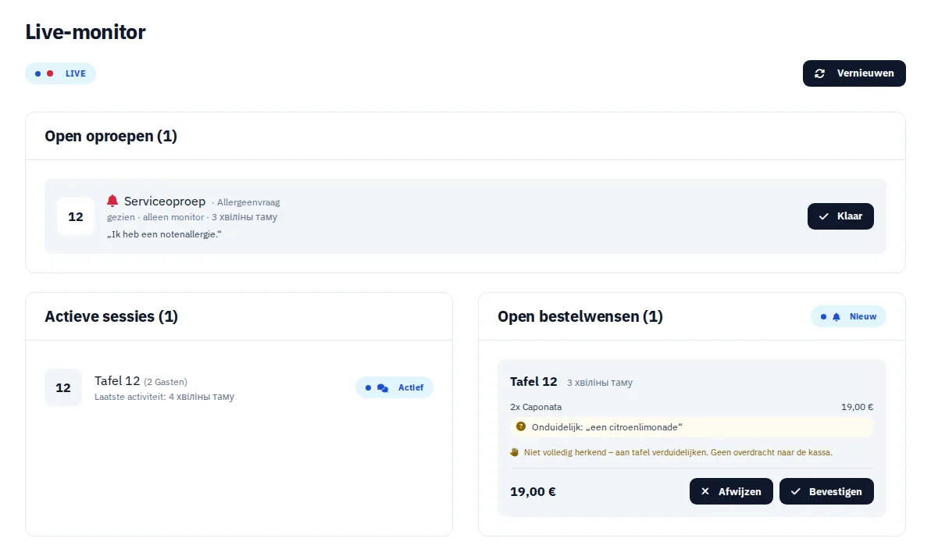
Task: Click the X icon on Afwijzen
Action: pyautogui.click(x=704, y=491)
